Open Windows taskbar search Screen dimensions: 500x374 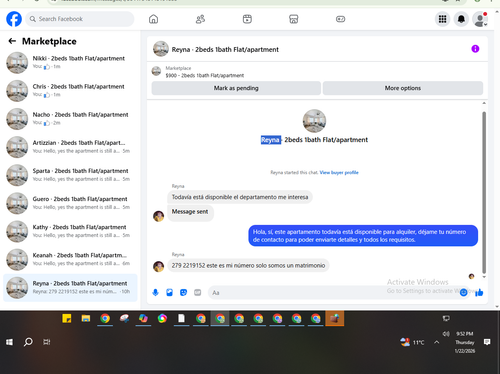pos(28,342)
